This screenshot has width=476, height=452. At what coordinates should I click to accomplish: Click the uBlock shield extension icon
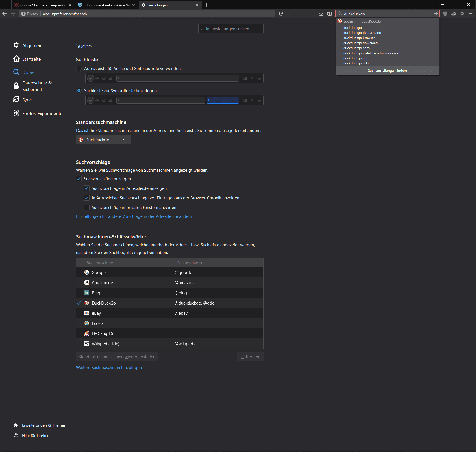(x=445, y=14)
